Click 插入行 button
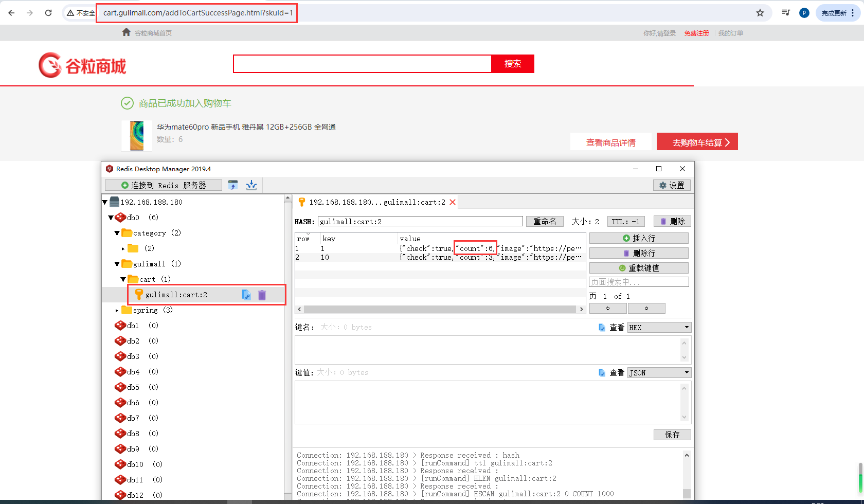This screenshot has width=864, height=504. pos(639,238)
